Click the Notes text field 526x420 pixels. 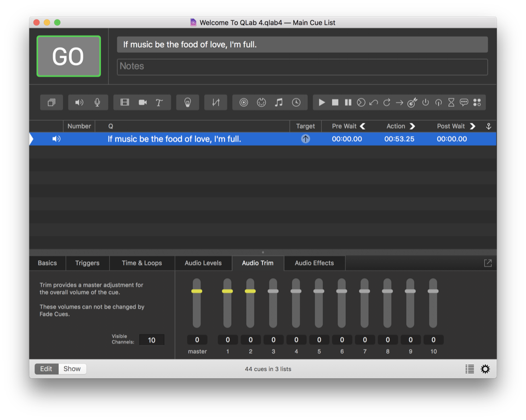pyautogui.click(x=302, y=66)
